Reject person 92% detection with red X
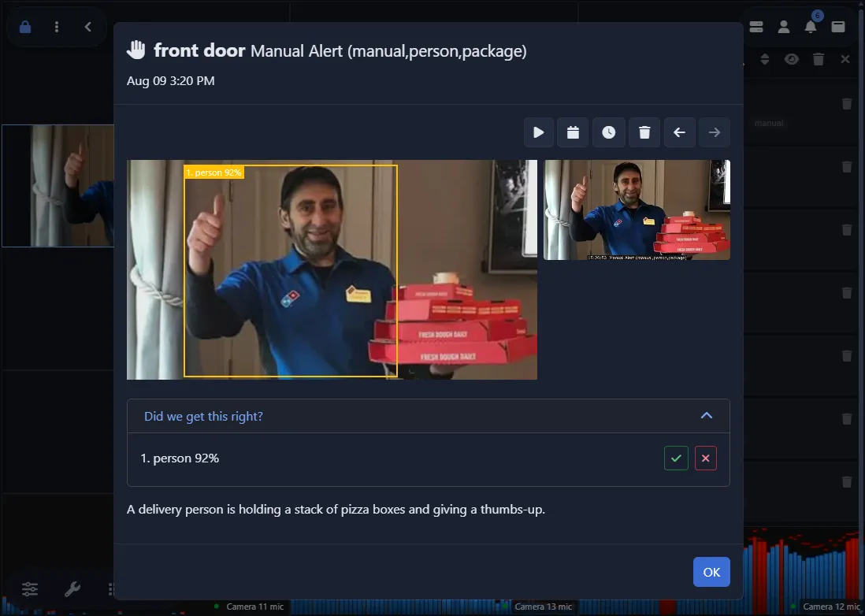 (706, 458)
